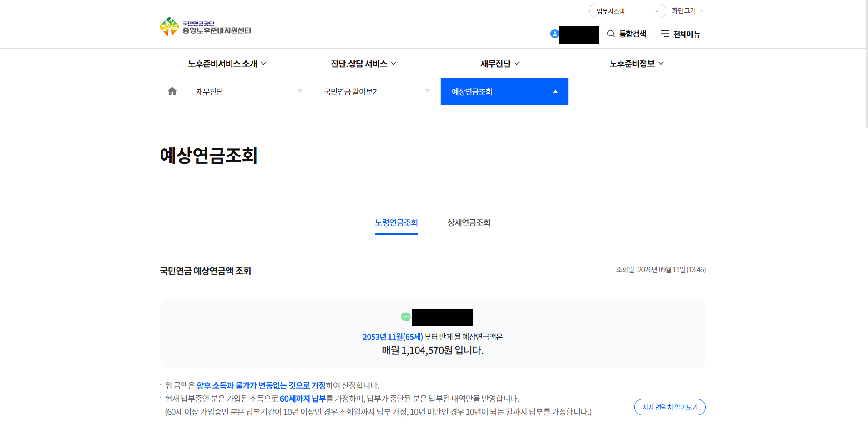Click the user profile icon

[x=555, y=34]
